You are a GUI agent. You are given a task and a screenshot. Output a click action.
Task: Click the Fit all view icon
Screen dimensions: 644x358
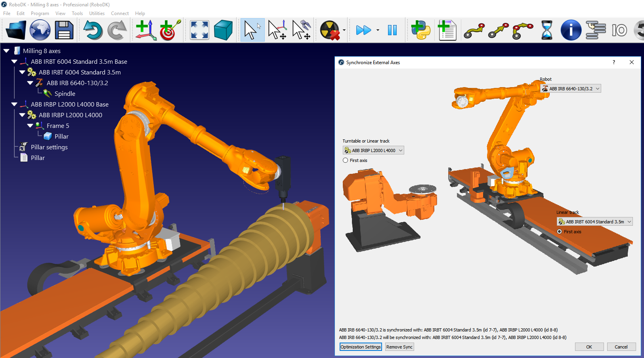click(x=199, y=30)
